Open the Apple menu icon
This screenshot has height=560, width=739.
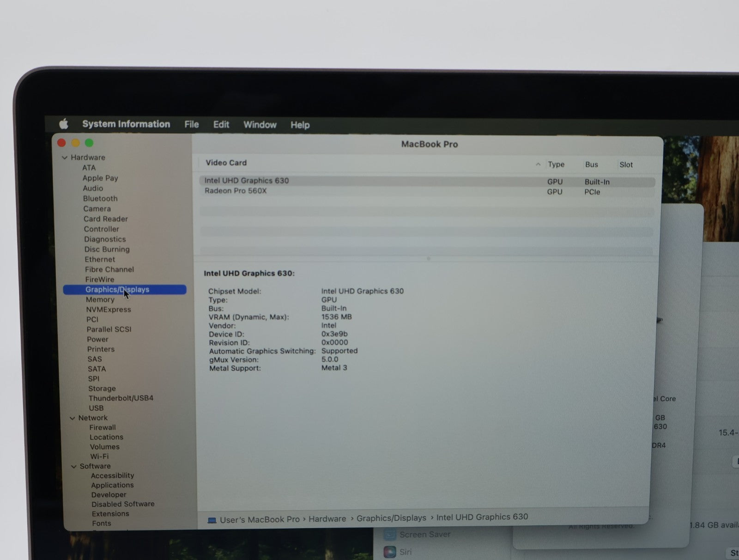click(x=64, y=124)
